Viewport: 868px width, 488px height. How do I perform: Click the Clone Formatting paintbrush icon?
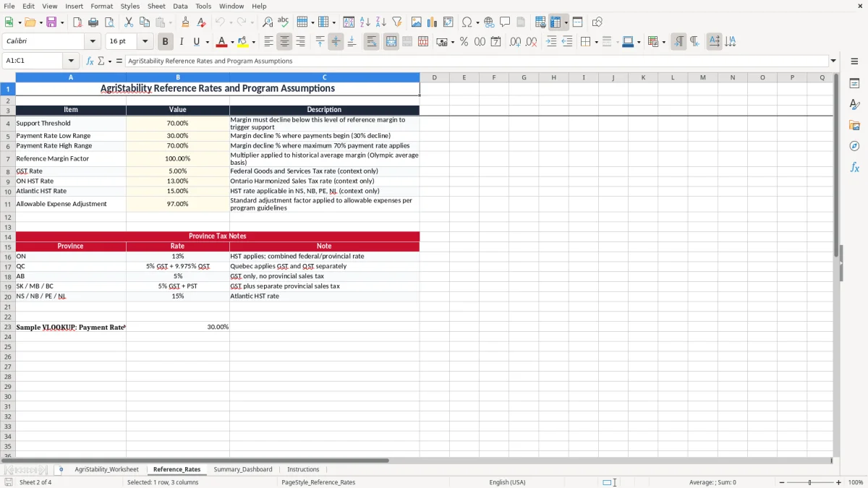pos(186,22)
